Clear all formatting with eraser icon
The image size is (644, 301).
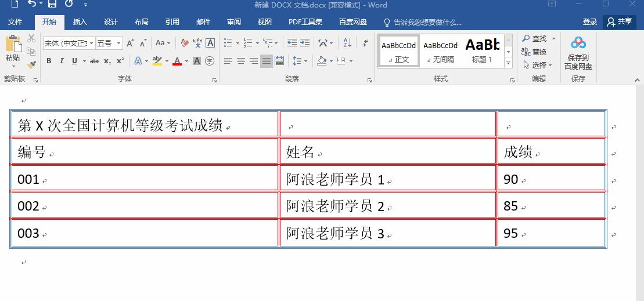click(185, 43)
